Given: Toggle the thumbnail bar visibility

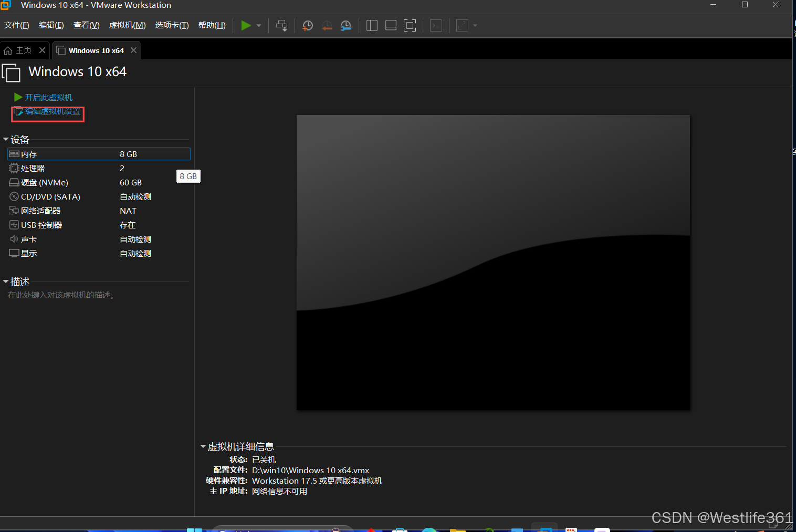Looking at the screenshot, I should (x=391, y=25).
